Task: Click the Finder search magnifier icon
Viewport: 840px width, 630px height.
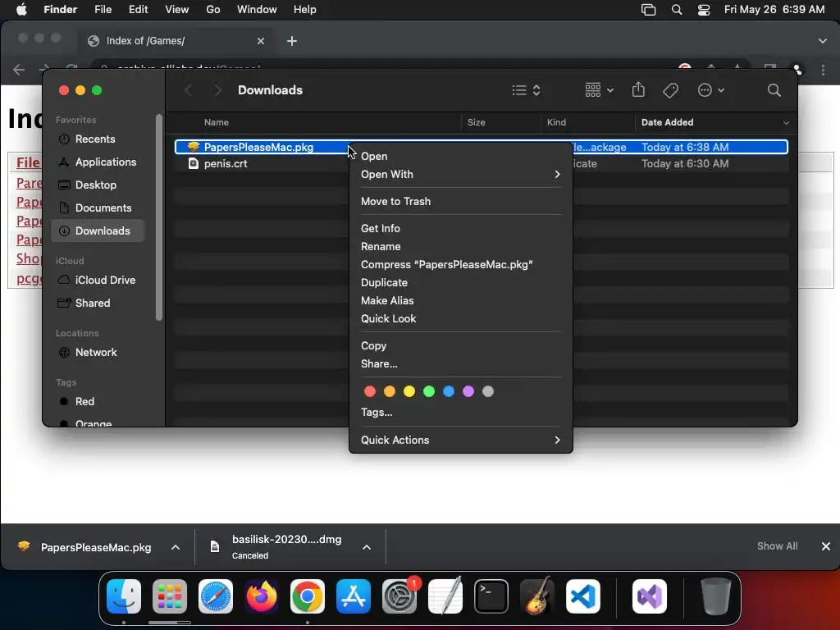Action: pos(774,90)
